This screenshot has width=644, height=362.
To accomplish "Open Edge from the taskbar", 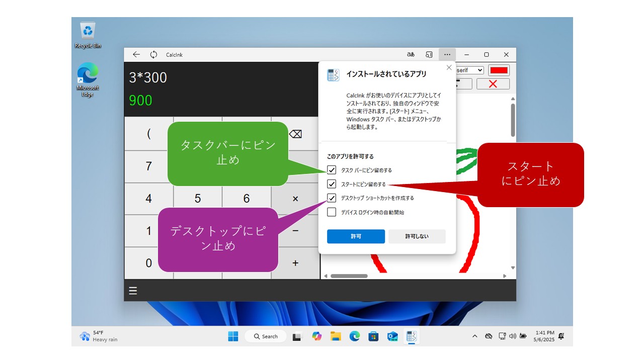I will [355, 336].
